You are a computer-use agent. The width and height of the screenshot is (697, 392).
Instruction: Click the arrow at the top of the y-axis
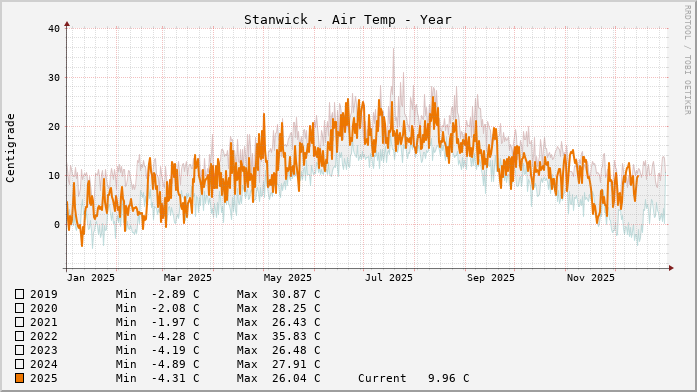67,24
